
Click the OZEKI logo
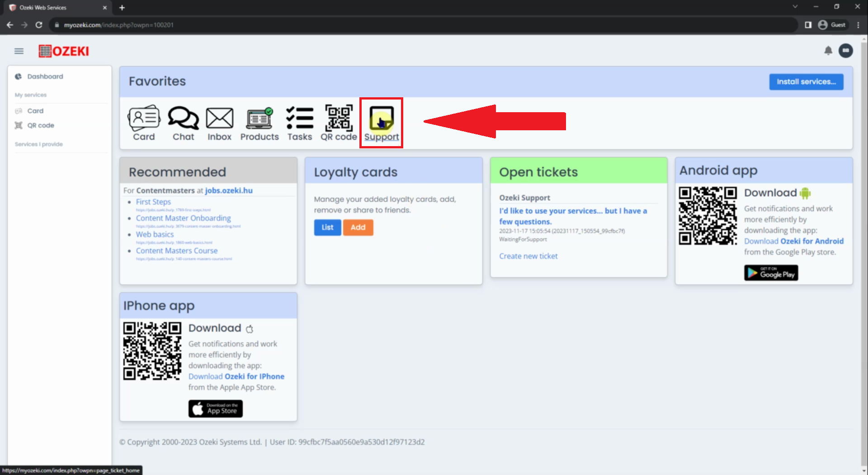pyautogui.click(x=64, y=51)
